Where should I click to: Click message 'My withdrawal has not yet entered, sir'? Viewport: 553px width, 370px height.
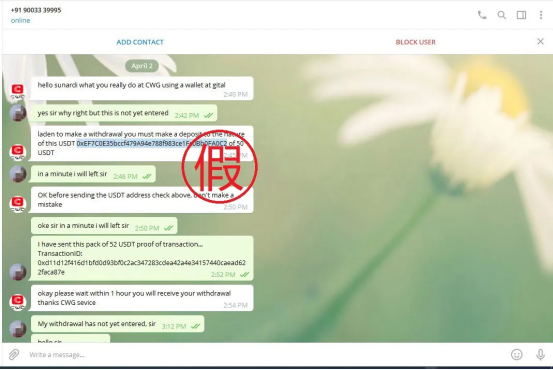point(117,324)
